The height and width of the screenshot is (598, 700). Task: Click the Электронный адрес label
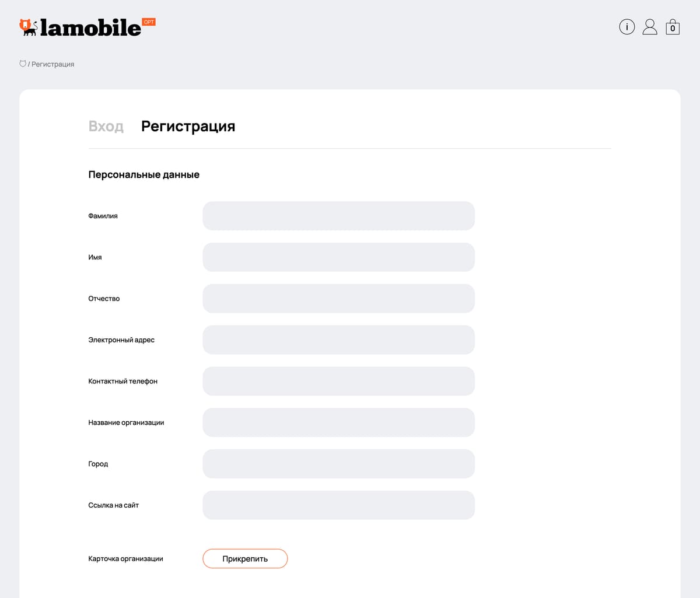click(x=121, y=340)
